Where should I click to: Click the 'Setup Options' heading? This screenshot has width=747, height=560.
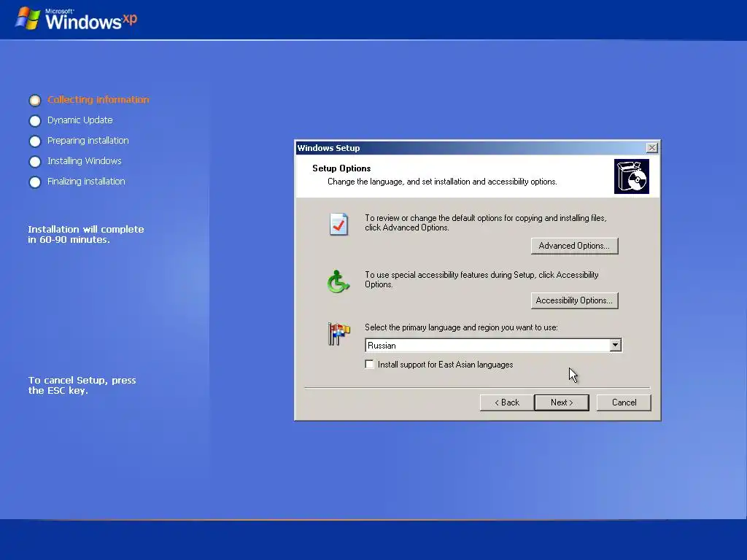tap(341, 168)
